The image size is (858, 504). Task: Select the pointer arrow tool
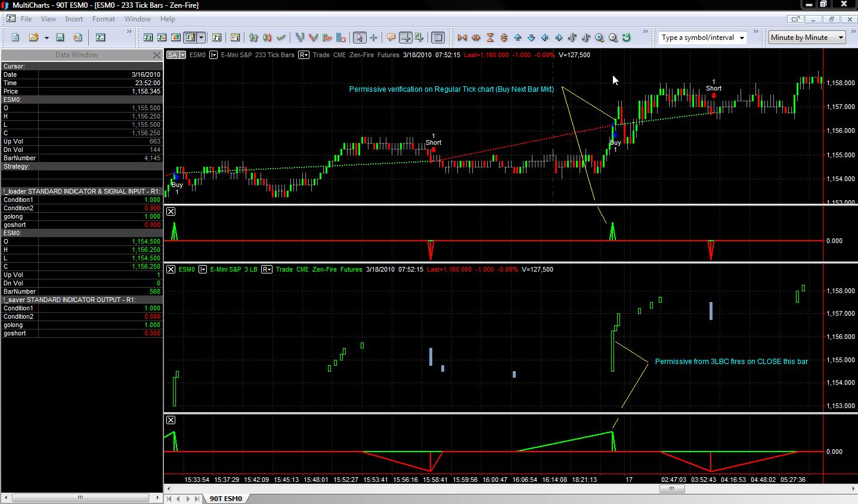pos(359,38)
